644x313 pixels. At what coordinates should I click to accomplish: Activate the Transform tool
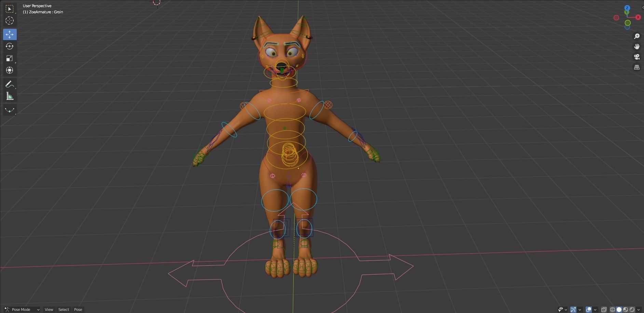pyautogui.click(x=10, y=70)
